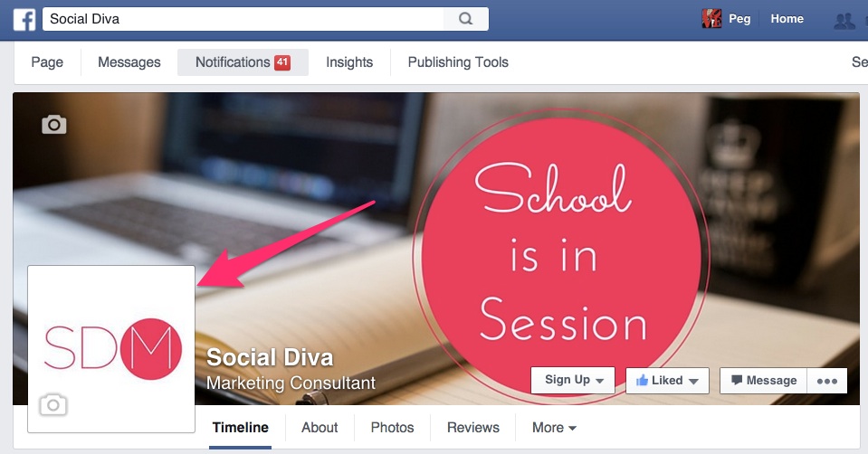The height and width of the screenshot is (454, 868).
Task: Select the Reviews tab
Action: [473, 428]
